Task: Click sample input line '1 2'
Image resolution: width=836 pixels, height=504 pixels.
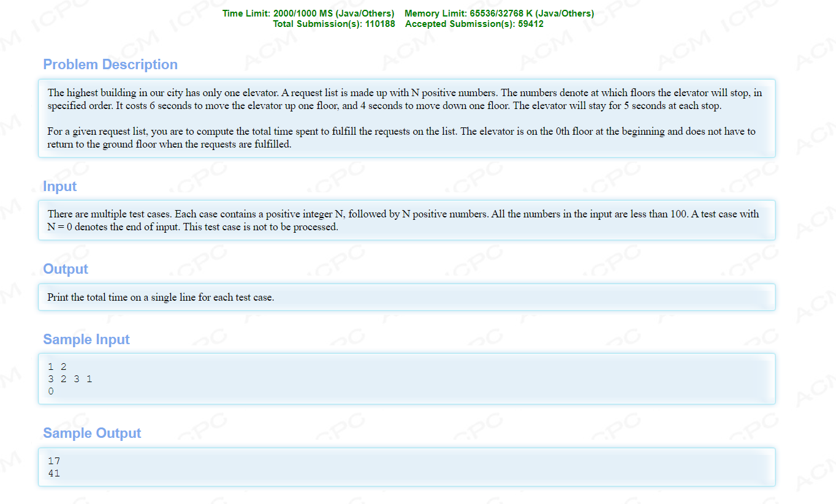Action: click(x=57, y=367)
